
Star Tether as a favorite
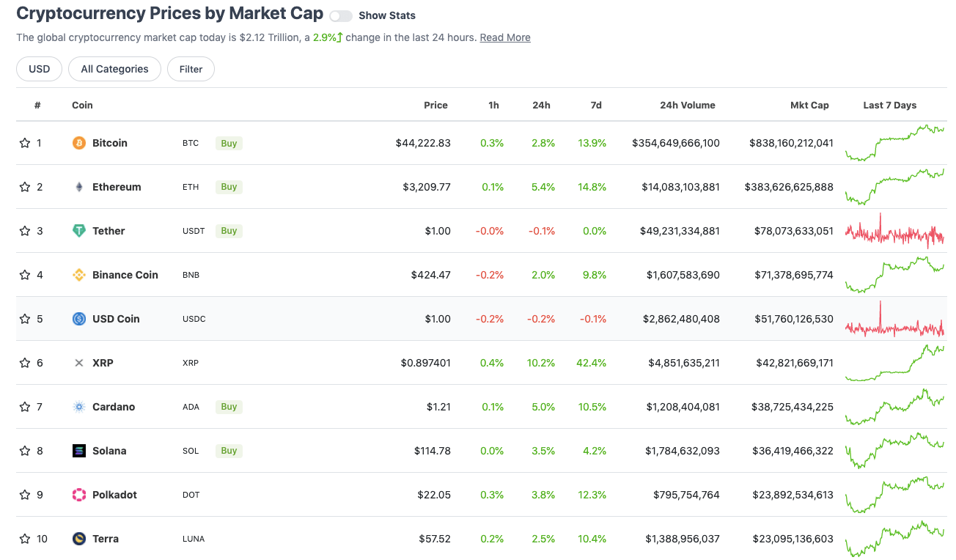(x=25, y=231)
